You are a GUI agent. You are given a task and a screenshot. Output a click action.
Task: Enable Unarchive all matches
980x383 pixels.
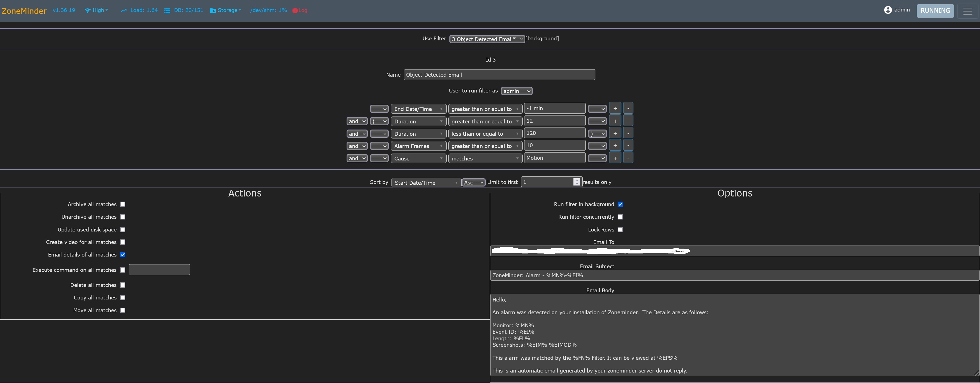pos(122,217)
